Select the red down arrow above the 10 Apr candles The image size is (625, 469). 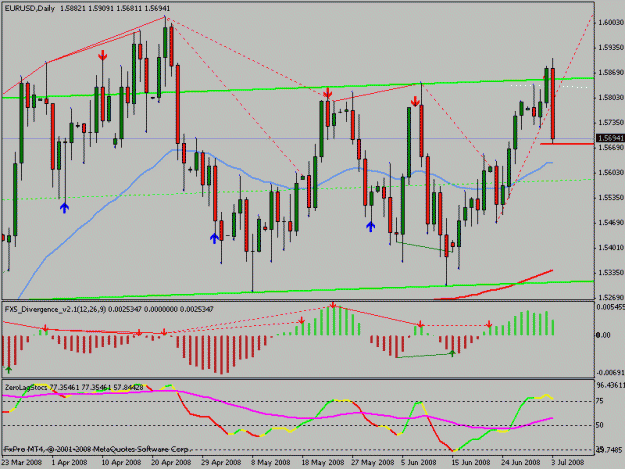tap(103, 55)
